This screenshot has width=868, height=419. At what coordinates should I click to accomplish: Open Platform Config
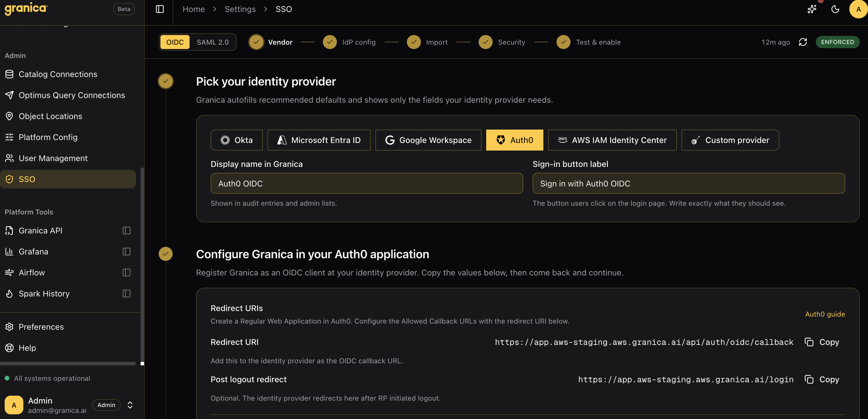pyautogui.click(x=68, y=137)
